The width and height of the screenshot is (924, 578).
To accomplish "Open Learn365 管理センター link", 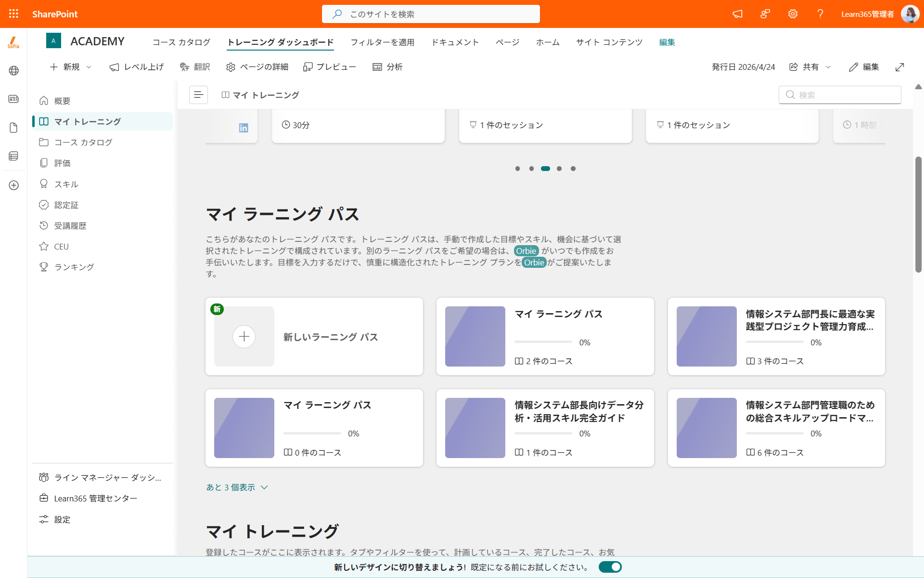I will click(x=103, y=498).
